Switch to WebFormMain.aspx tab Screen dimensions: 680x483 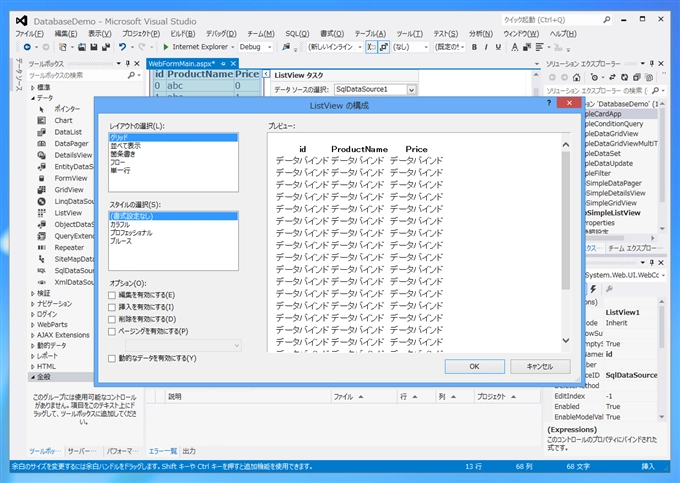coord(181,64)
